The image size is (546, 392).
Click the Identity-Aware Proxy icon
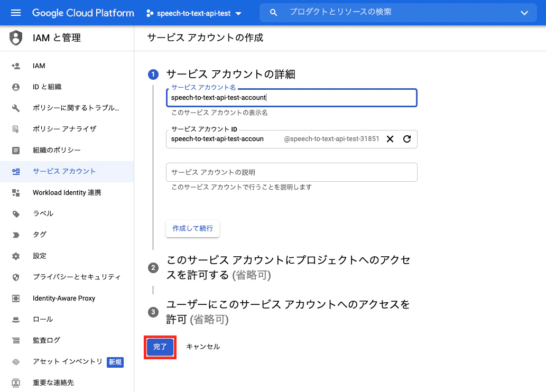[16, 298]
